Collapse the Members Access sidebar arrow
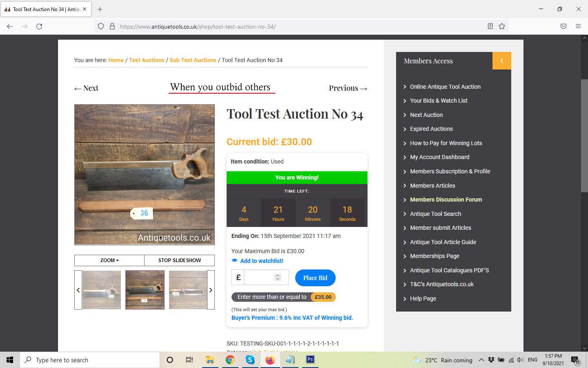588x368 pixels. 501,61
